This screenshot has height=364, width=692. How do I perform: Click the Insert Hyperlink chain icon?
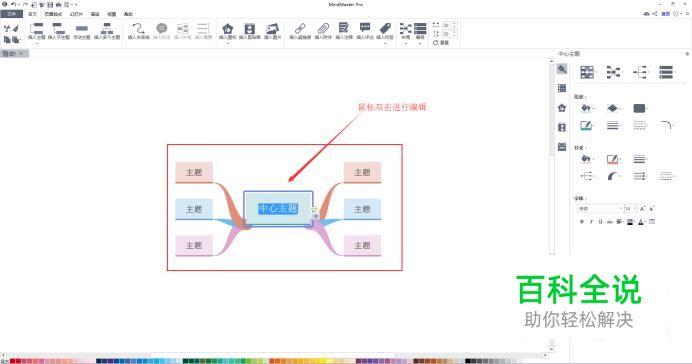[x=300, y=29]
